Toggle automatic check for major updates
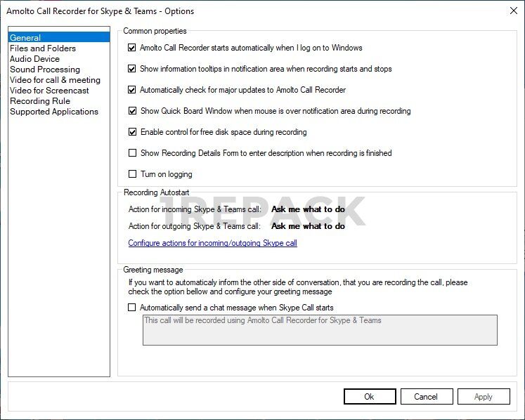 (x=132, y=90)
